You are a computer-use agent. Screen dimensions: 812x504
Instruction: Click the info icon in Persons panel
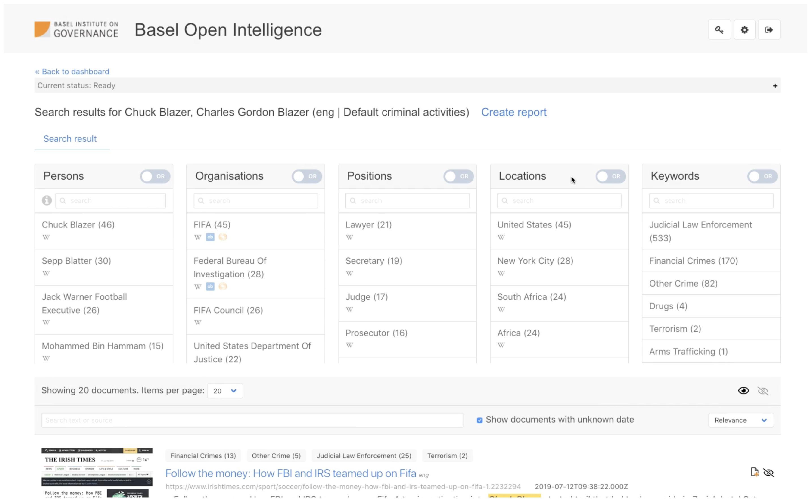[x=47, y=200]
